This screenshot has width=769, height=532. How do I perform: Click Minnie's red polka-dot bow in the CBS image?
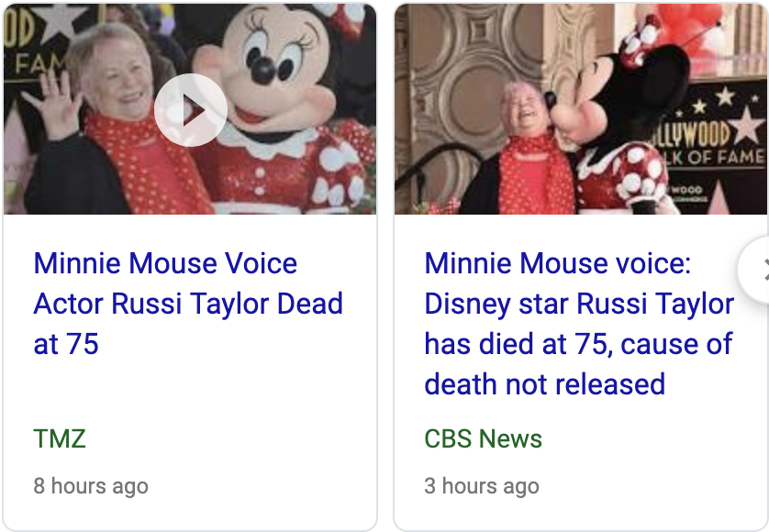click(x=640, y=39)
